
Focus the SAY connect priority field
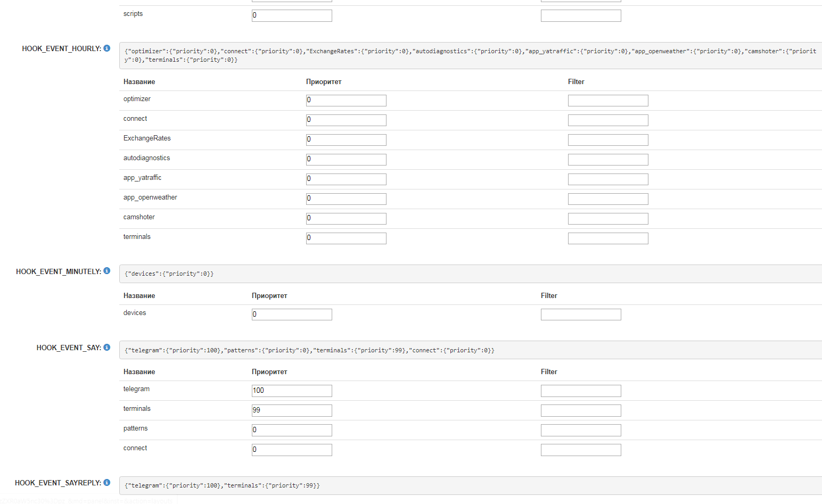point(292,450)
